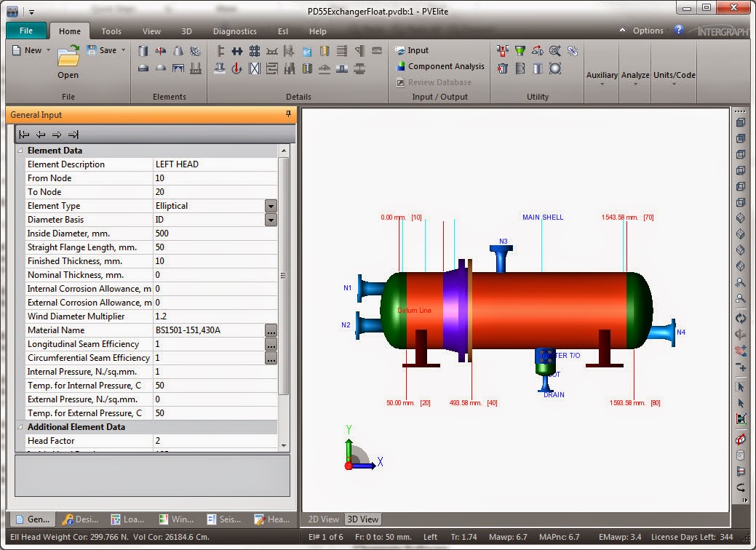Screen dimensions: 756x550
Task: Select the cylindrical shell element icon
Action: click(x=143, y=49)
